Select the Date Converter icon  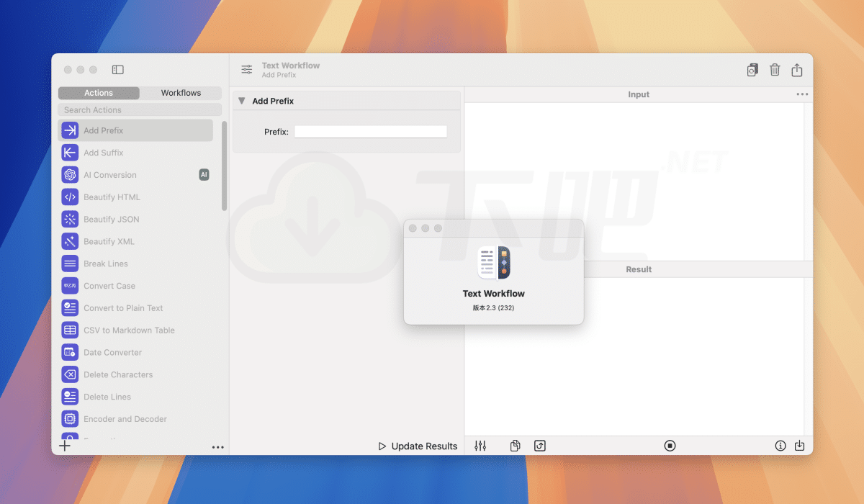(70, 353)
